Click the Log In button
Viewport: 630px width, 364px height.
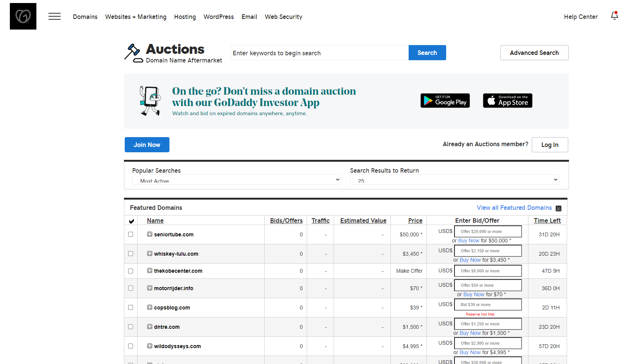550,145
